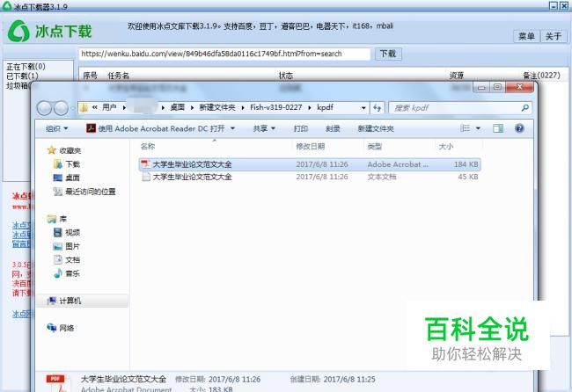Expand the view options dropdown arrow
The image size is (572, 392).
tap(478, 128)
